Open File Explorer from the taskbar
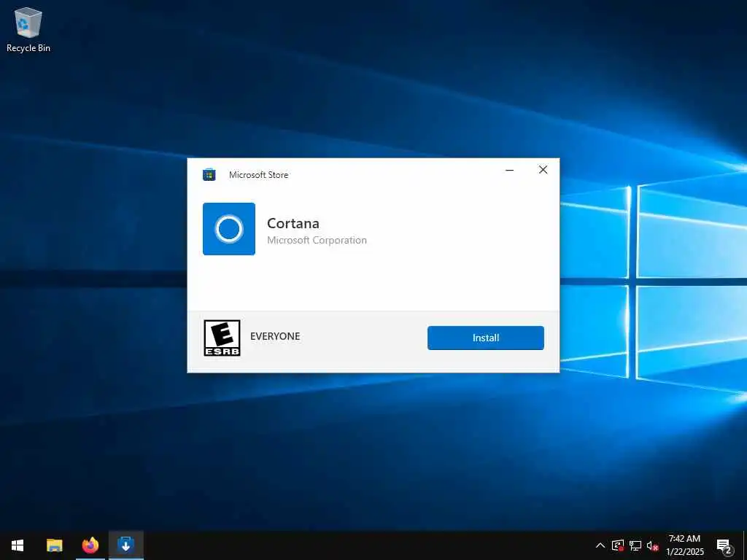747x560 pixels. (x=54, y=545)
